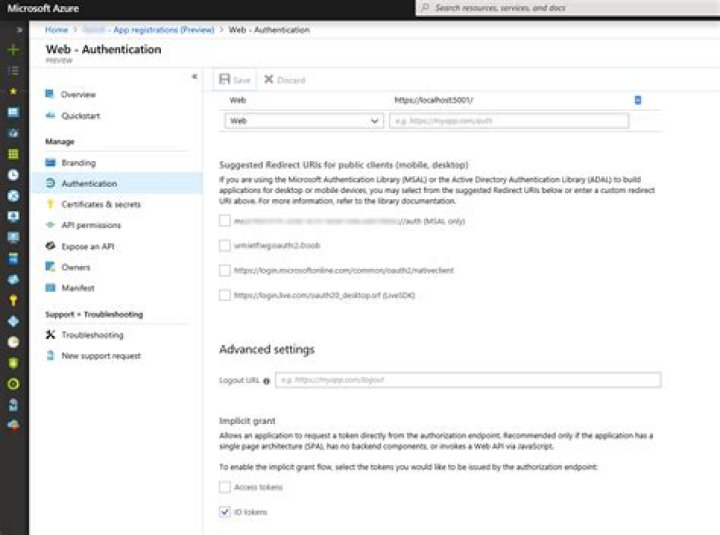Open the Manifest editor

pyautogui.click(x=78, y=288)
